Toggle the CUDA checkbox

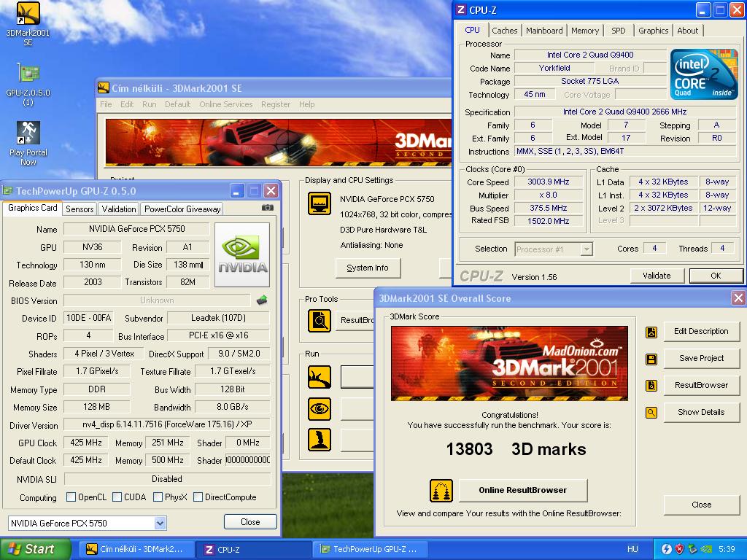pos(117,497)
